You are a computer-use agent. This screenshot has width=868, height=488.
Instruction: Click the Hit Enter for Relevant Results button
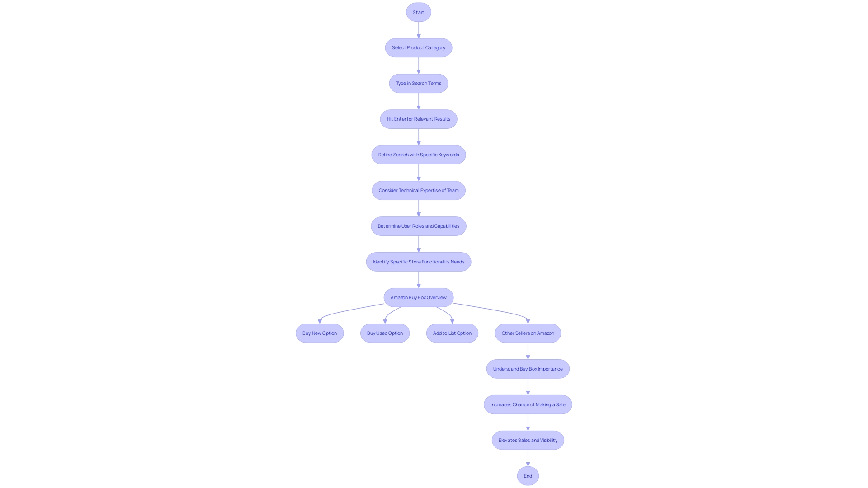(x=418, y=118)
